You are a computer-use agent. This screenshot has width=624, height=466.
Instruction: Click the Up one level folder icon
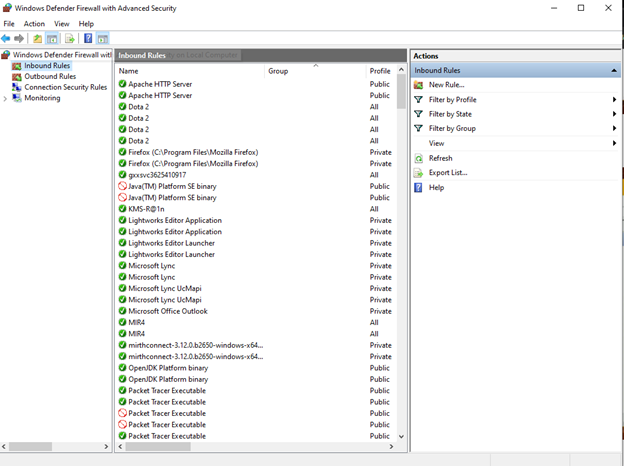coord(37,39)
